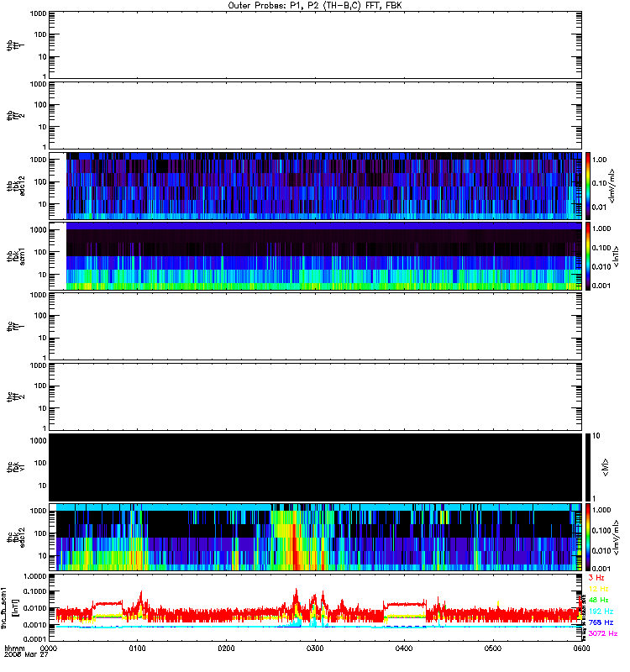Select the '12 Hz' yellow legend entry
630x672 pixels.
(x=598, y=589)
